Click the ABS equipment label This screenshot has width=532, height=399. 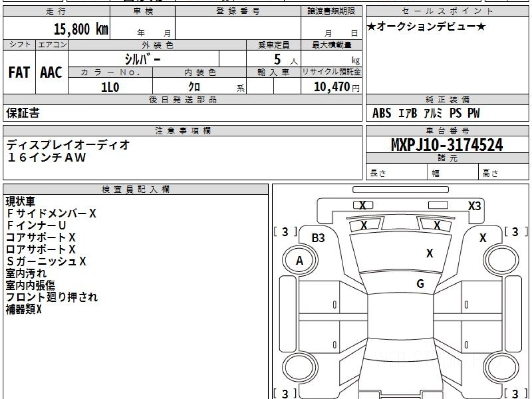tap(382, 113)
